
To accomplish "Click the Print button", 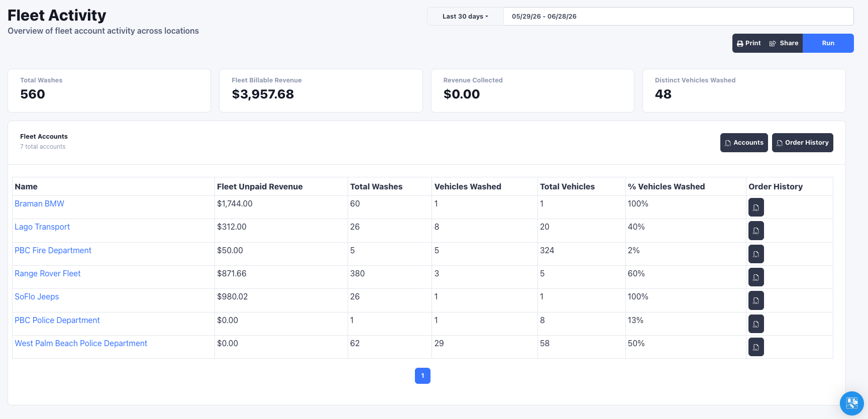I will pyautogui.click(x=748, y=43).
